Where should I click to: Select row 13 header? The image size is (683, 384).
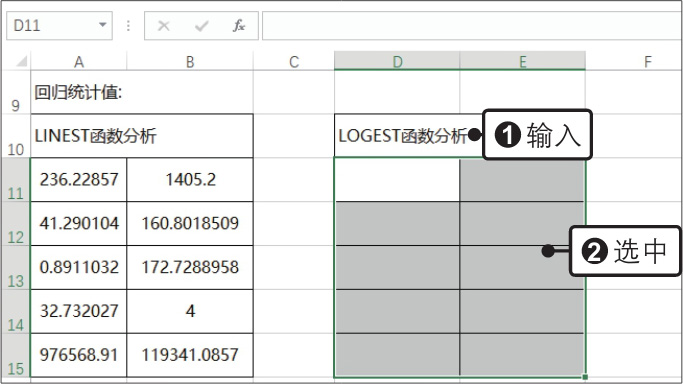15,268
